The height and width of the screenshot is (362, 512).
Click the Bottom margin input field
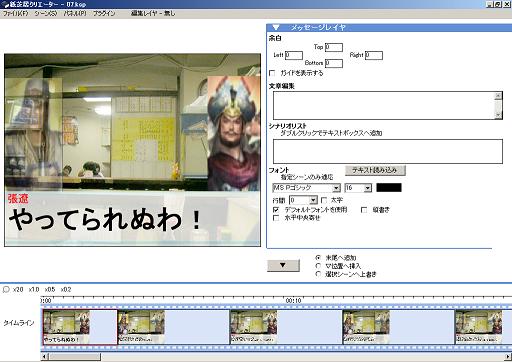click(334, 63)
